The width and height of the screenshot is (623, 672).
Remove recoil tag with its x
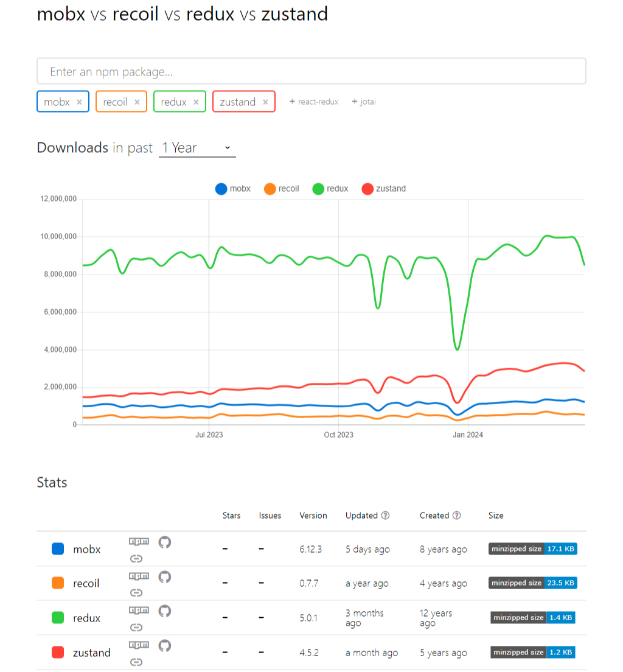click(x=137, y=102)
